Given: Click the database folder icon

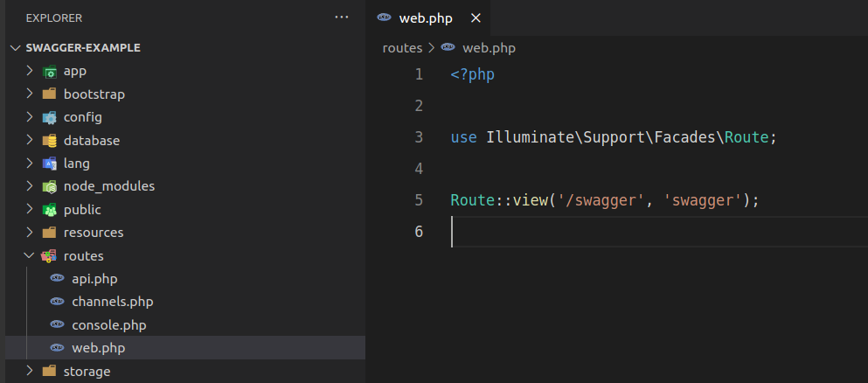Looking at the screenshot, I should coord(50,140).
